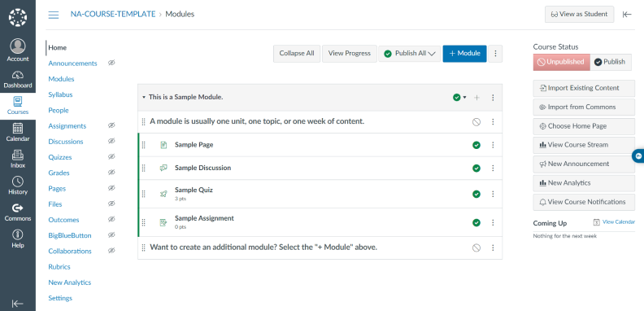Click Choose Home Page button
Viewport: 644px width, 311px height.
click(584, 126)
